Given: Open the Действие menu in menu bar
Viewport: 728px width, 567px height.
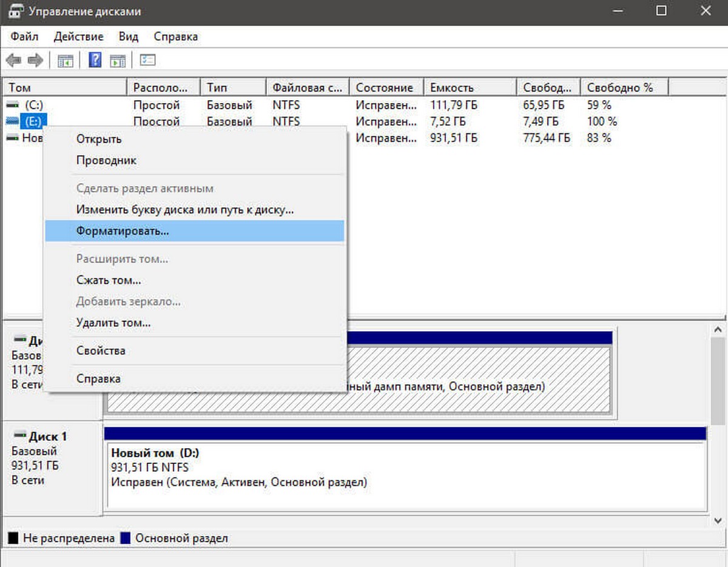Looking at the screenshot, I should [78, 36].
